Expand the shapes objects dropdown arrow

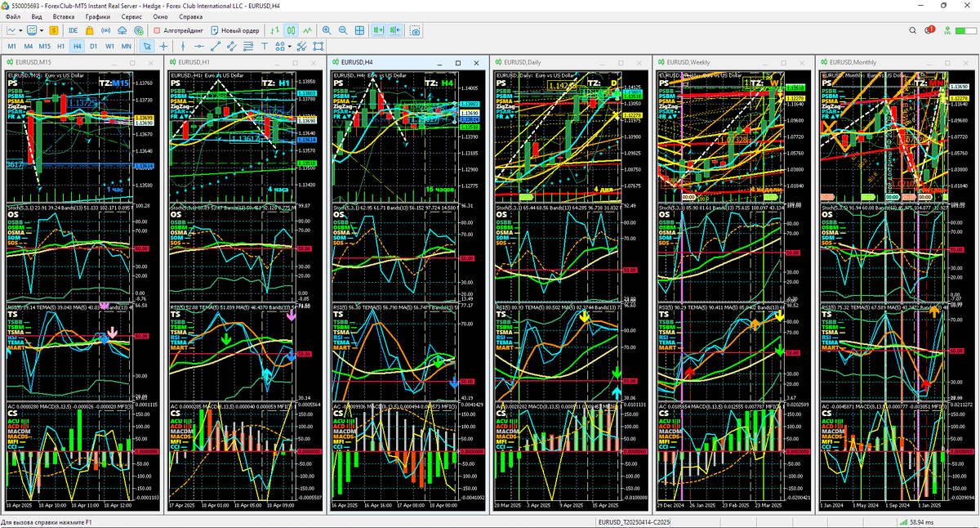(289, 47)
